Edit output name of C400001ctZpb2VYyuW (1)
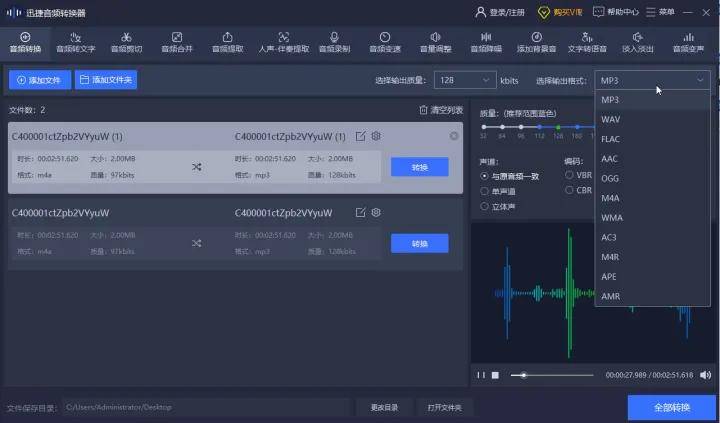Viewport: 720px width, 423px height. 360,136
